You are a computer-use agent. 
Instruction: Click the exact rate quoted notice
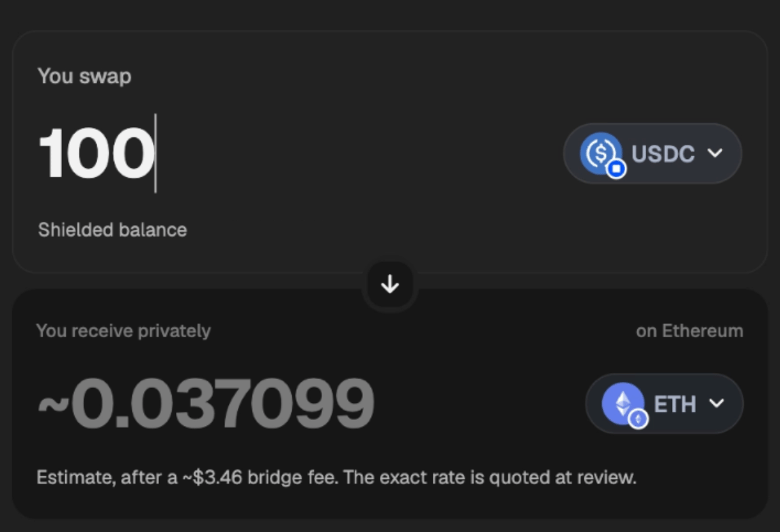point(489,477)
